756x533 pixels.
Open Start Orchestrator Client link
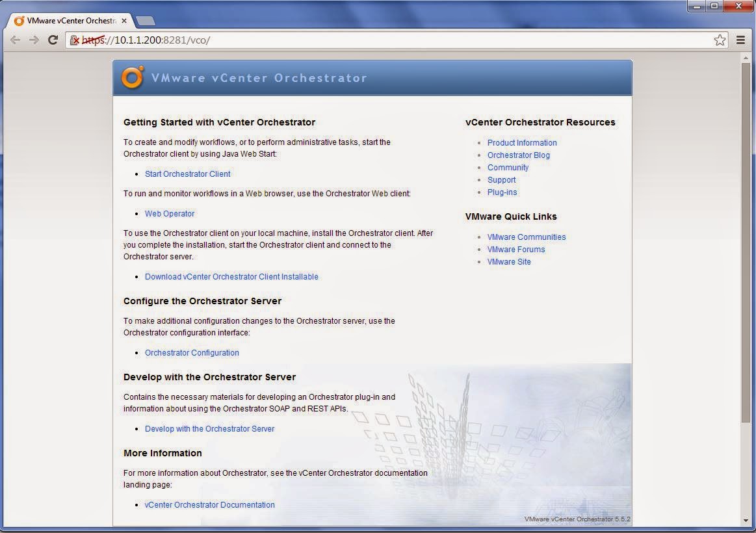coord(188,174)
